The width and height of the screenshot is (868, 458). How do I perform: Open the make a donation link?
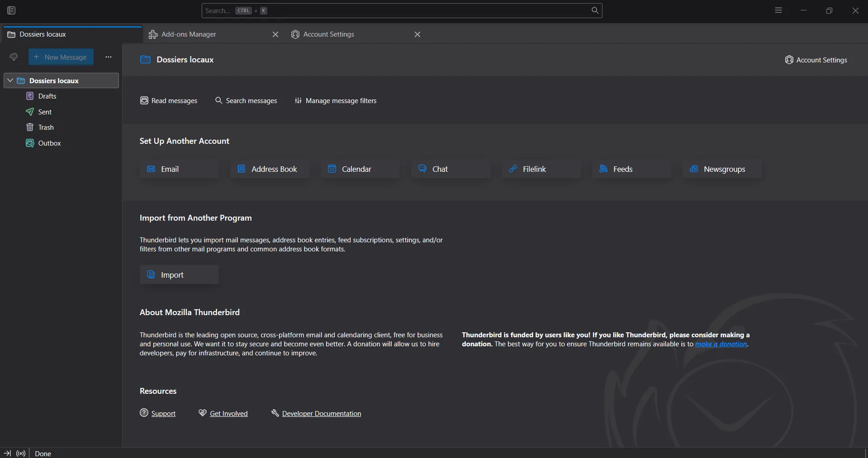pyautogui.click(x=721, y=344)
